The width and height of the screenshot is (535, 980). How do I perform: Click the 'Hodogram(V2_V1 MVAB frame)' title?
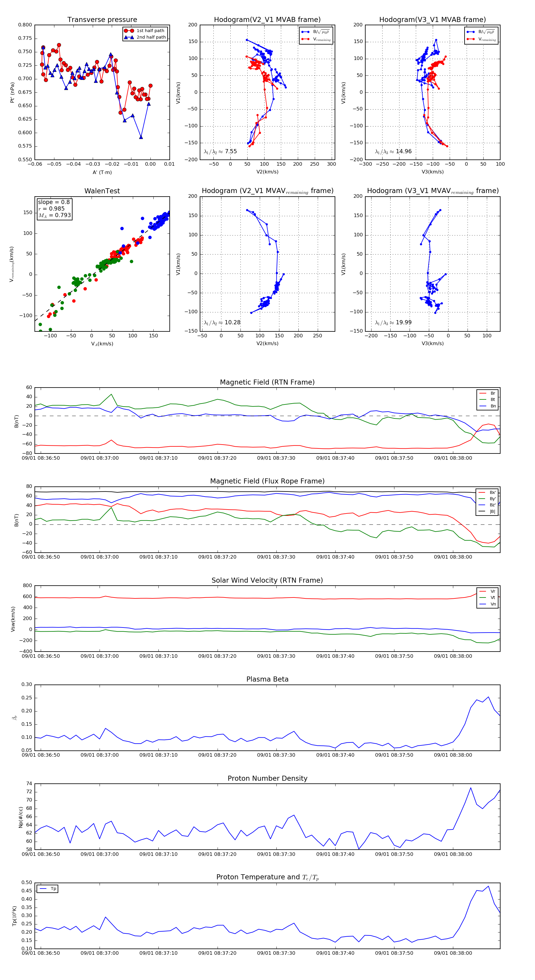point(267,20)
